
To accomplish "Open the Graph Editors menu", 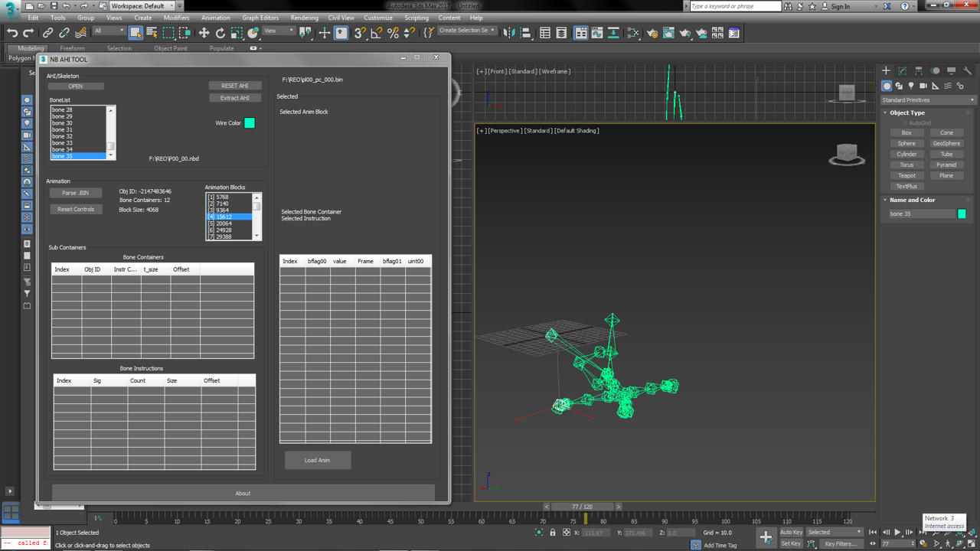I will click(x=260, y=18).
